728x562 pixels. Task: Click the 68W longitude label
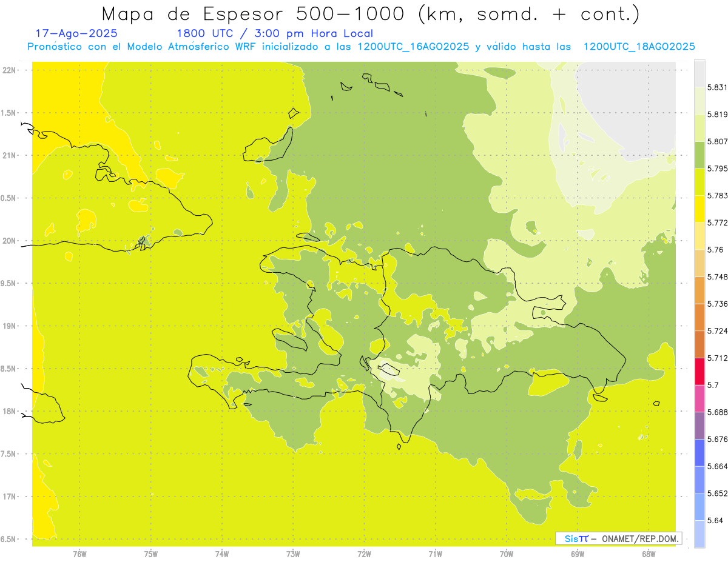pyautogui.click(x=649, y=554)
